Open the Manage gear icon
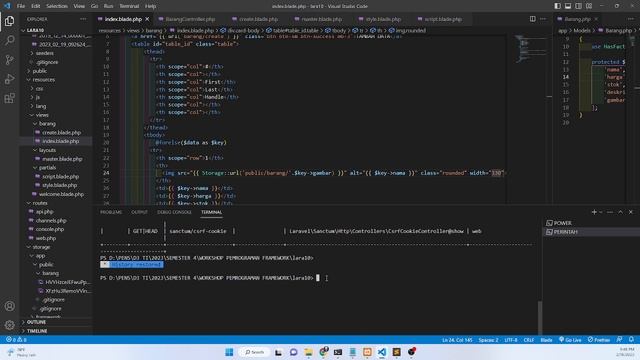 tap(9, 325)
